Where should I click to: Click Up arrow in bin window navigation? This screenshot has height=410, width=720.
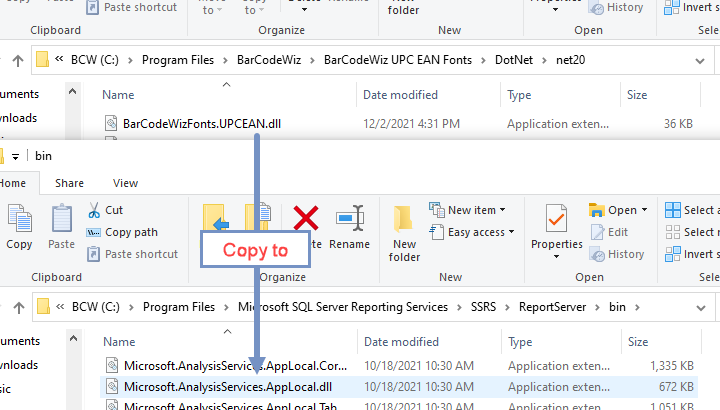click(x=19, y=308)
